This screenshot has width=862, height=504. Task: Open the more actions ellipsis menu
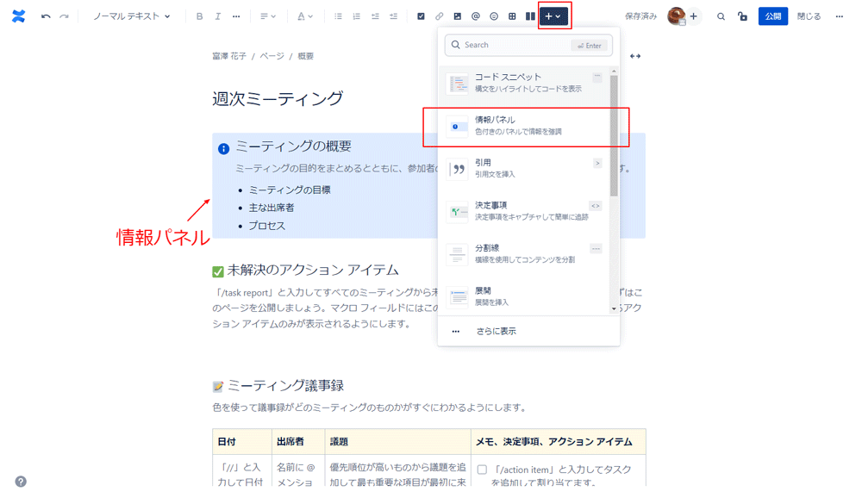(x=839, y=16)
